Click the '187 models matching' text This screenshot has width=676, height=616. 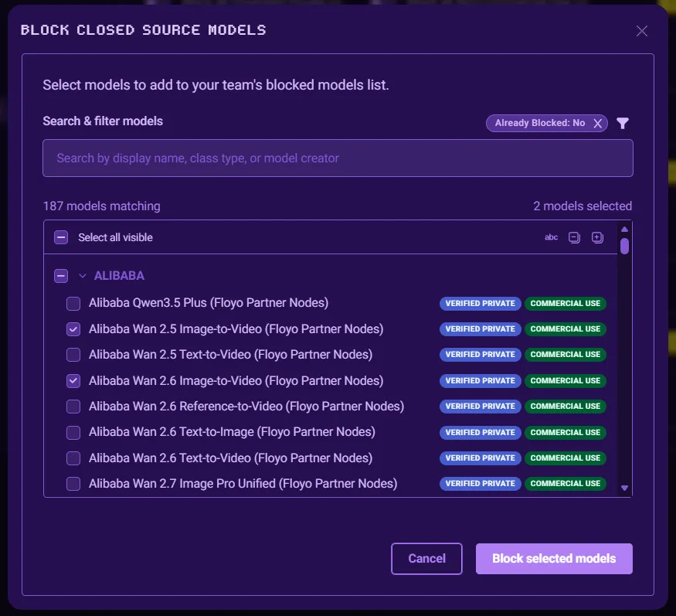(101, 206)
